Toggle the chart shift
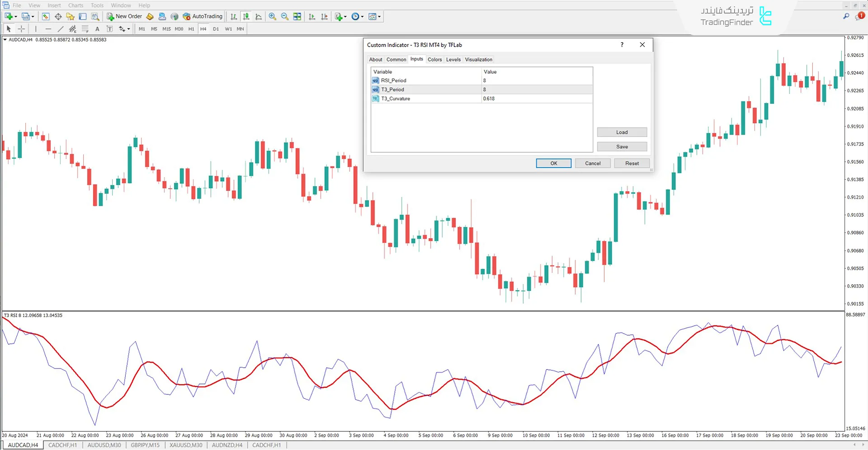The width and height of the screenshot is (868, 450). pyautogui.click(x=324, y=16)
